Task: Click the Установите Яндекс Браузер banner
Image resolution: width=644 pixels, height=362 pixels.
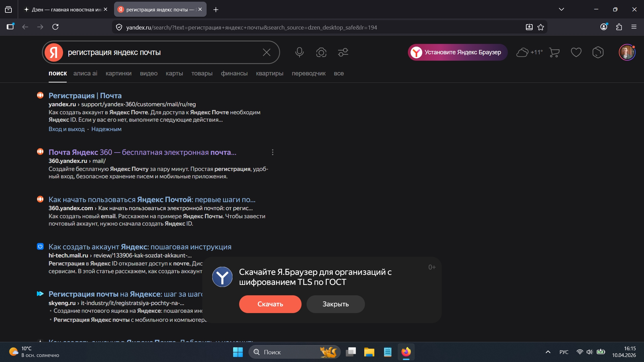Action: [x=457, y=52]
